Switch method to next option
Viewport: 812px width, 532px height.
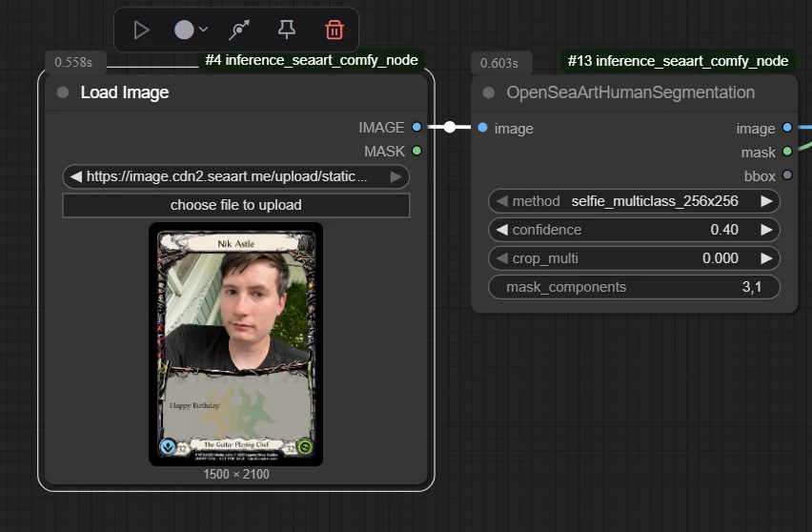[766, 201]
